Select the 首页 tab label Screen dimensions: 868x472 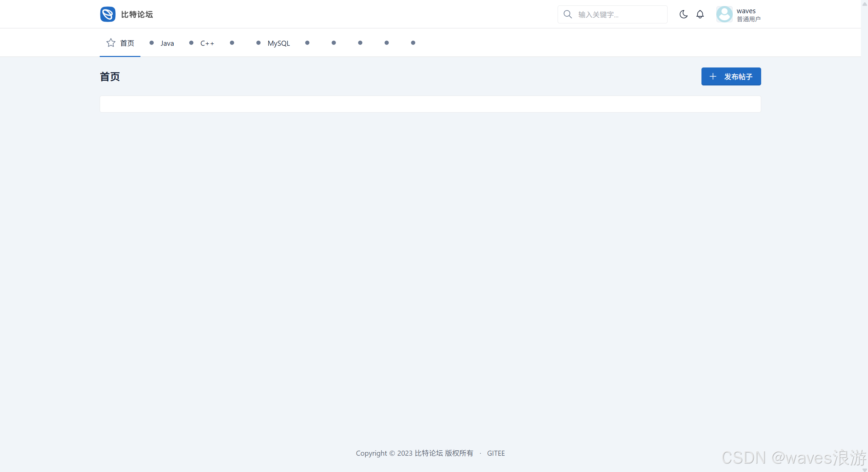point(127,43)
